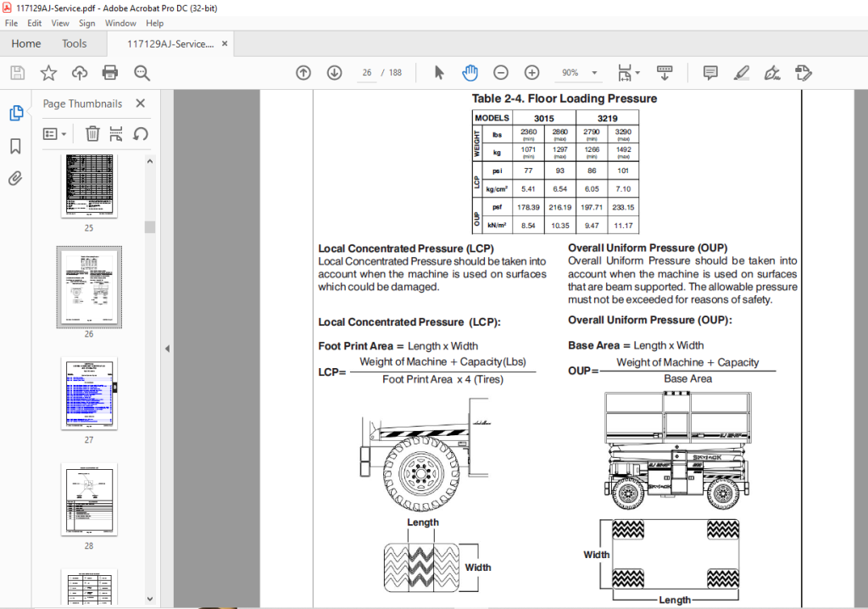Print the document using the printer icon
Viewport: 868px width, 609px height.
110,73
